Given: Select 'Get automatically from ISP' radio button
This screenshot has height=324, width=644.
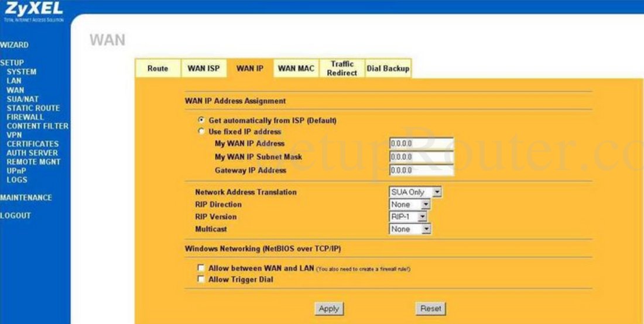Looking at the screenshot, I should tap(201, 120).
